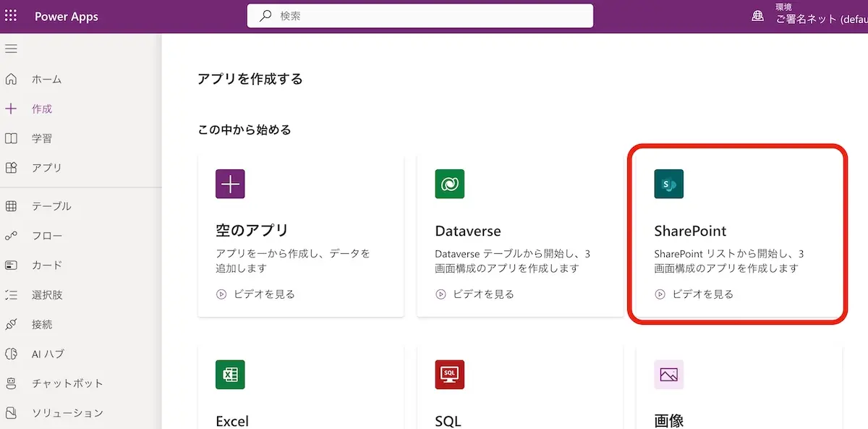Click the 検索 search box
The width and height of the screenshot is (868, 429).
(x=420, y=16)
